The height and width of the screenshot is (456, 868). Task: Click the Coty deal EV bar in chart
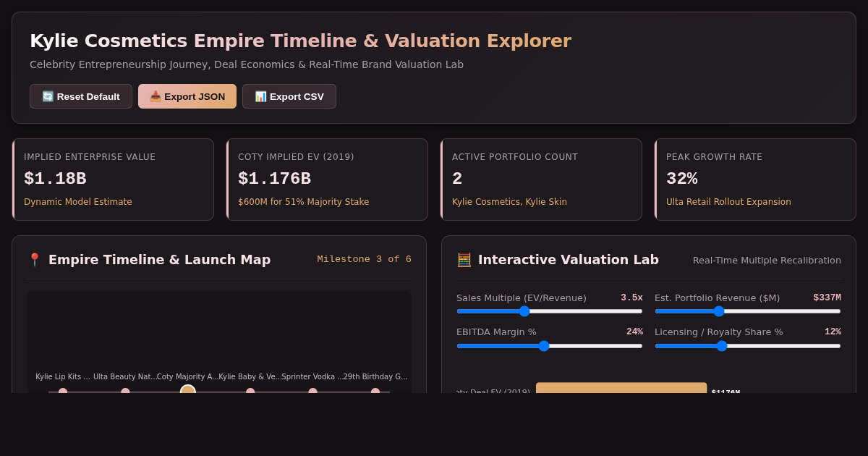click(621, 388)
